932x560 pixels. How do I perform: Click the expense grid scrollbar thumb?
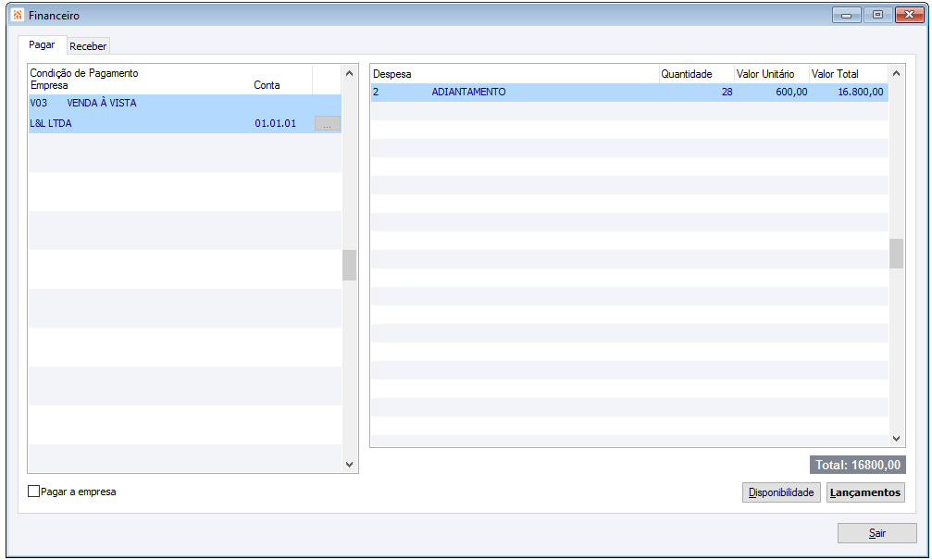tap(896, 254)
